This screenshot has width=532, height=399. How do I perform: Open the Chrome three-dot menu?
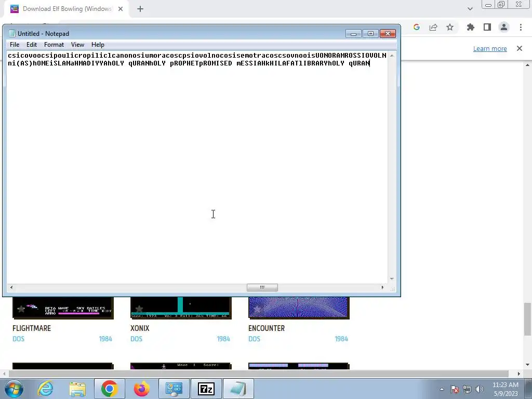tap(521, 27)
